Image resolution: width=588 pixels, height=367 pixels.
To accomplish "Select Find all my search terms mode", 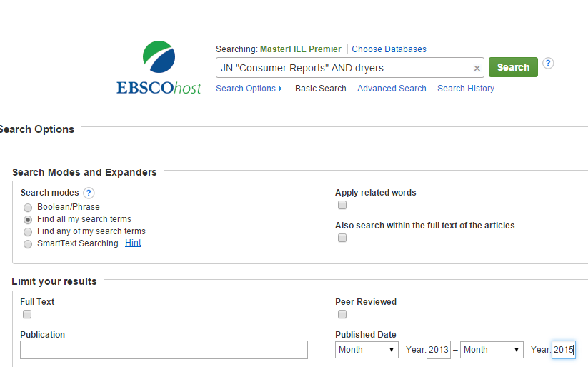I will coord(28,220).
